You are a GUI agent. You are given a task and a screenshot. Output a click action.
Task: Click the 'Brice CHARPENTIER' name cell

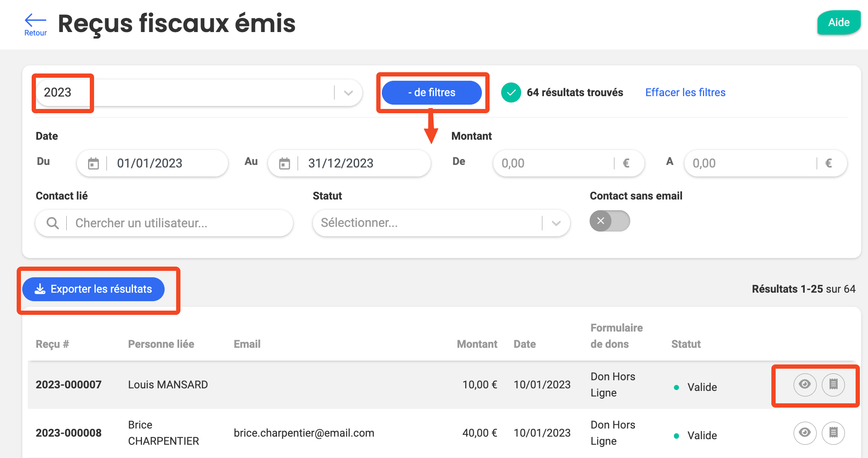coord(164,433)
